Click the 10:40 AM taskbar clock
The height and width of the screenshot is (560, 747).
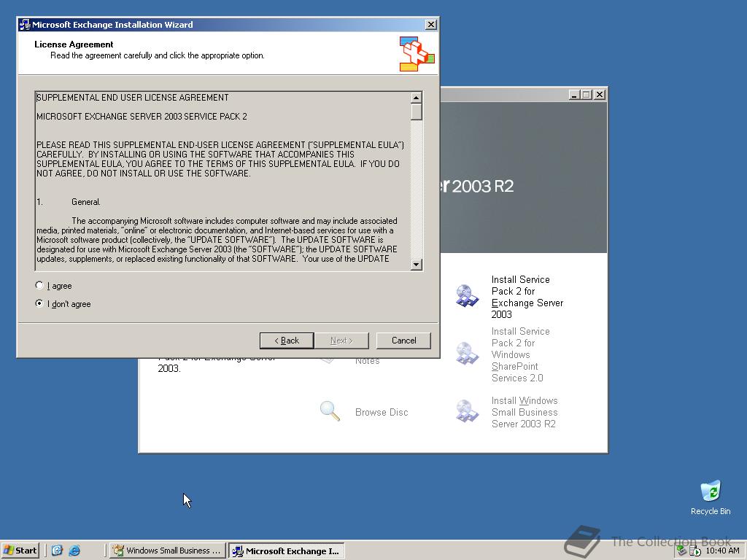point(722,551)
